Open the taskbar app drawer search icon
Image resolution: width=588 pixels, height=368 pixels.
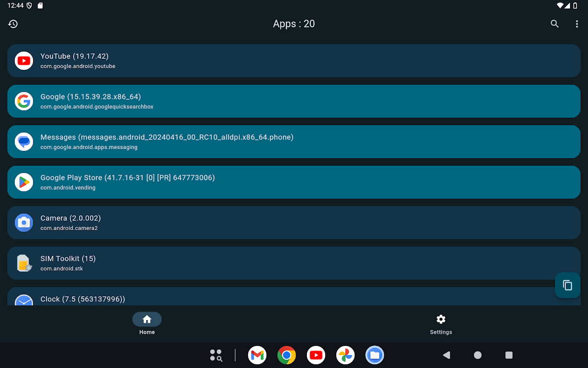tap(216, 355)
